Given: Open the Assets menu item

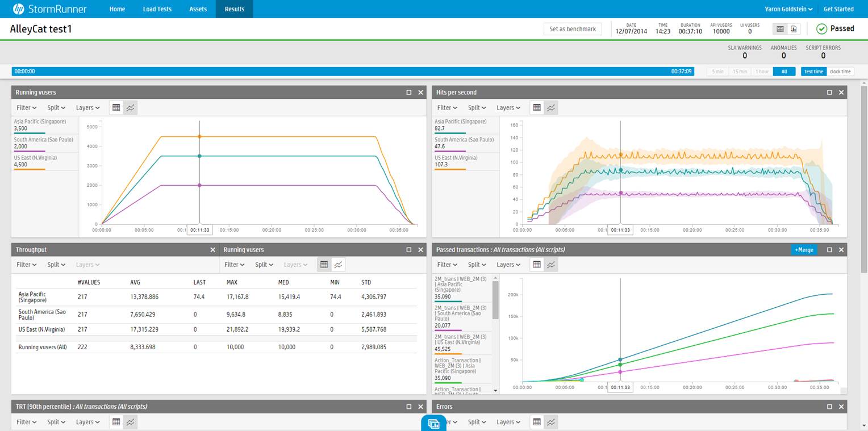Looking at the screenshot, I should tap(198, 9).
